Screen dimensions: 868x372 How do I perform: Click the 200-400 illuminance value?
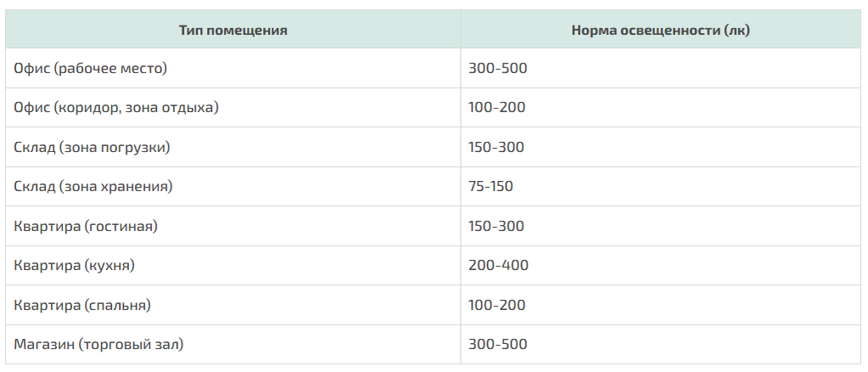click(x=498, y=265)
